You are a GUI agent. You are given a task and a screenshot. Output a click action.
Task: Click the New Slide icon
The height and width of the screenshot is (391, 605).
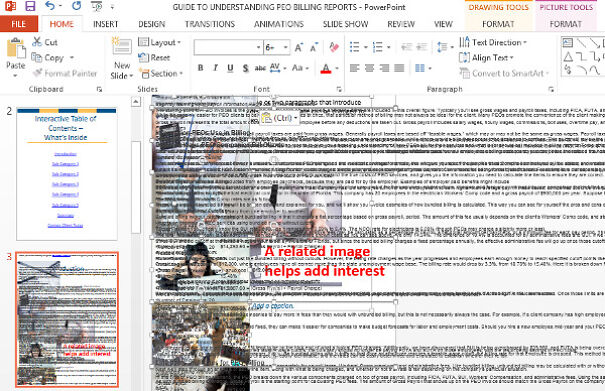coord(122,47)
